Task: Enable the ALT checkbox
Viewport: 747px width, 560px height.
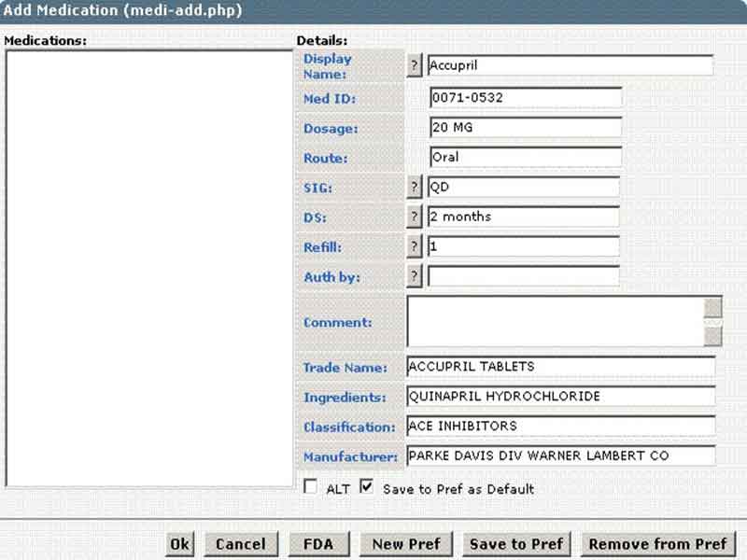Action: pyautogui.click(x=310, y=486)
